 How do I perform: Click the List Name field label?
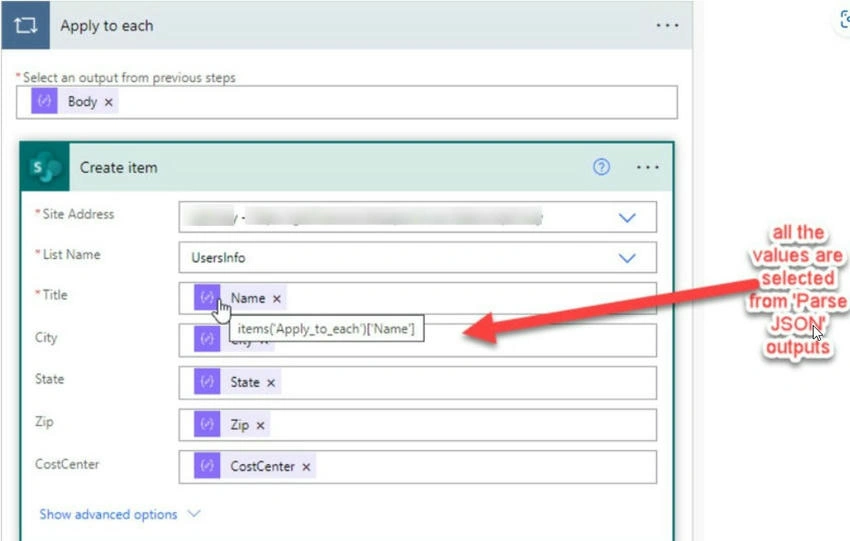pos(71,254)
